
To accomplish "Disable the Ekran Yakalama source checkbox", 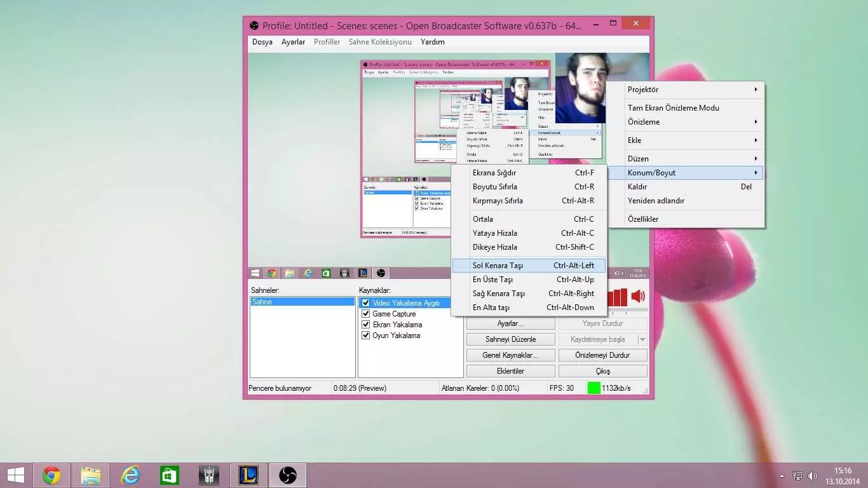I will (365, 325).
